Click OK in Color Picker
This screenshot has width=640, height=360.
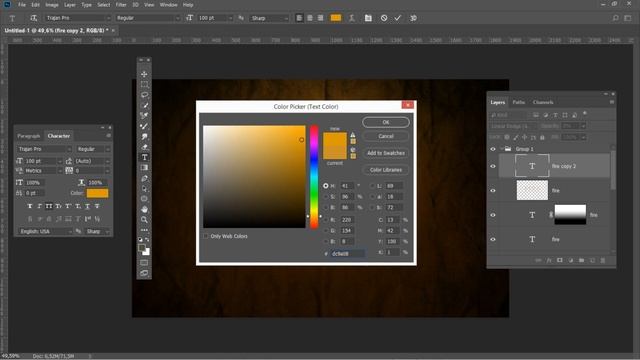click(386, 122)
